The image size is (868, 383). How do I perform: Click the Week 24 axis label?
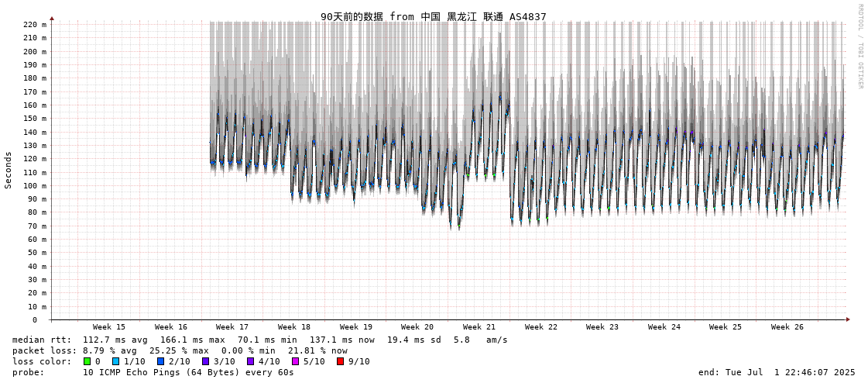coord(664,327)
